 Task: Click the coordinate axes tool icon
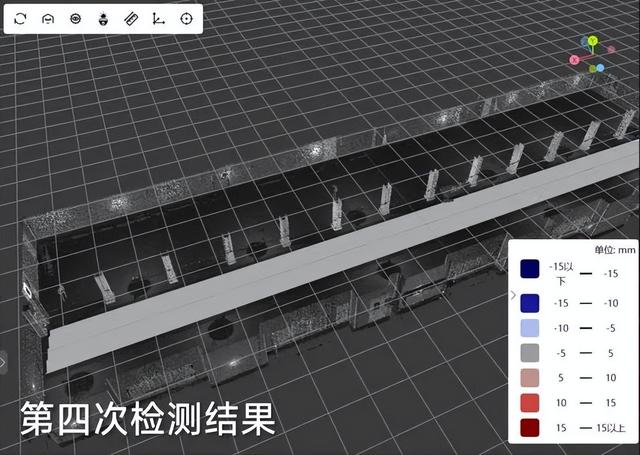(158, 19)
